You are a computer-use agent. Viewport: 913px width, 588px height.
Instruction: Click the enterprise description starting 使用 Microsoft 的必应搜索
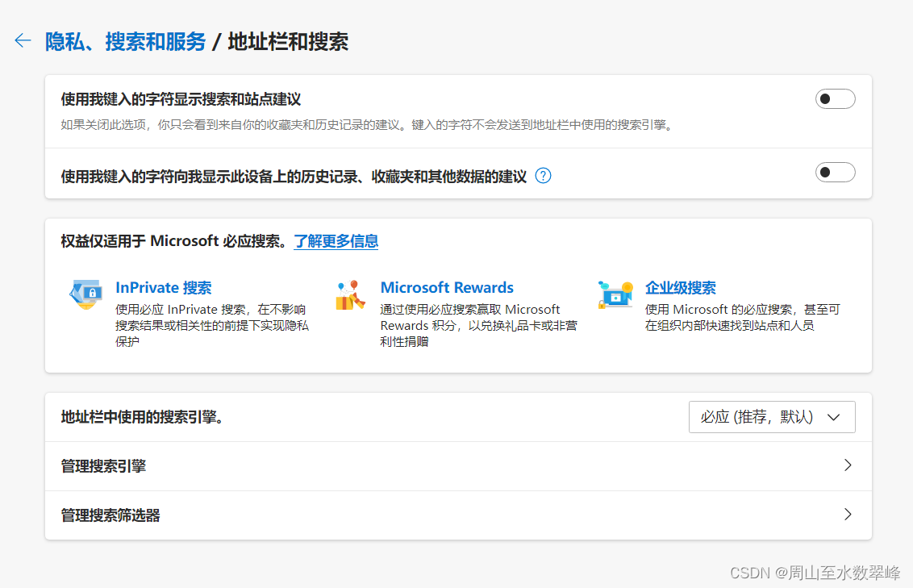pyautogui.click(x=742, y=317)
